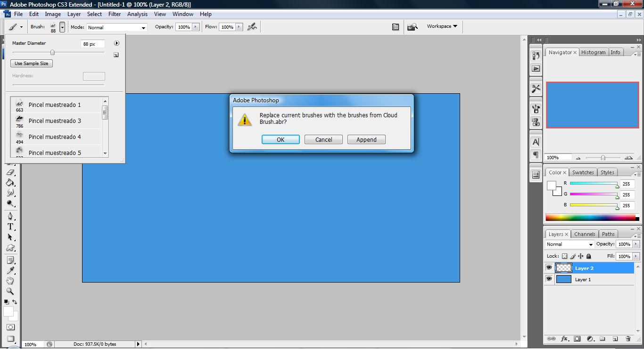This screenshot has width=644, height=349.
Task: Open Layers panel Opacity arrow
Action: (x=636, y=244)
